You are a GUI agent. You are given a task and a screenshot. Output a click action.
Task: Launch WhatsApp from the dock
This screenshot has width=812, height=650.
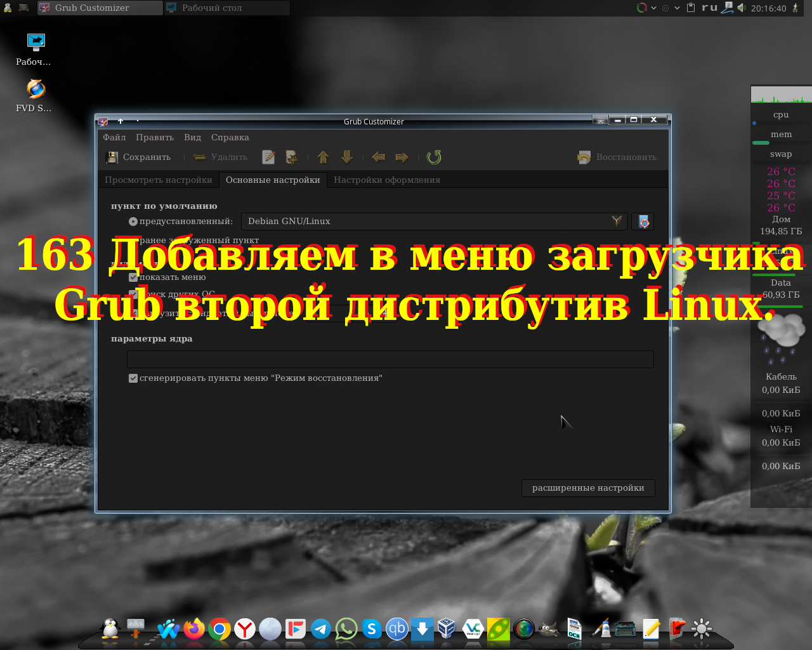(346, 629)
